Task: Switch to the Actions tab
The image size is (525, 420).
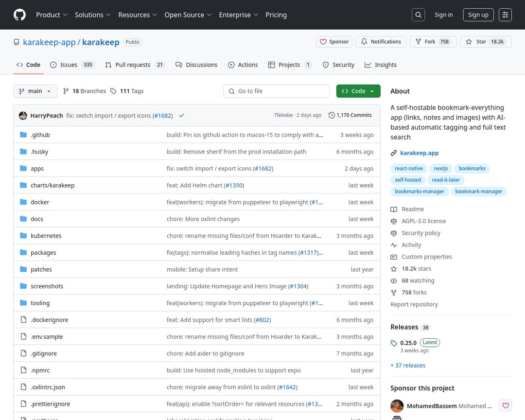Action: [243, 65]
